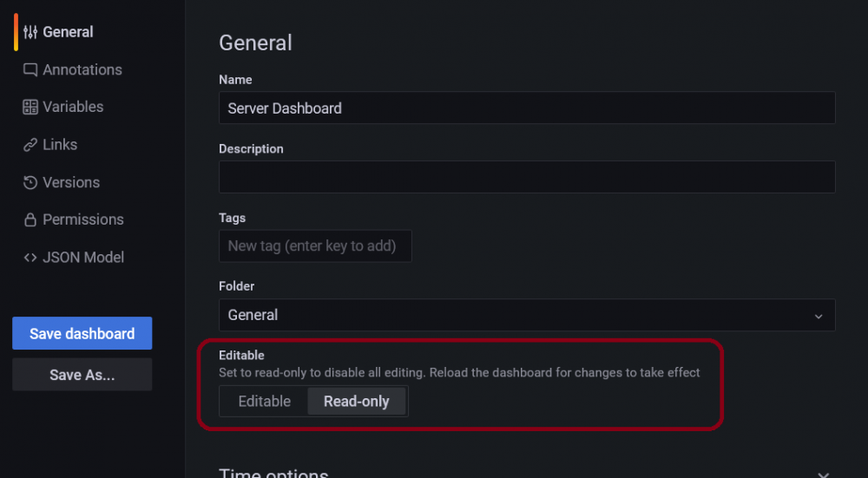Click the Save As... button
Viewport: 868px width, 478px height.
point(82,375)
